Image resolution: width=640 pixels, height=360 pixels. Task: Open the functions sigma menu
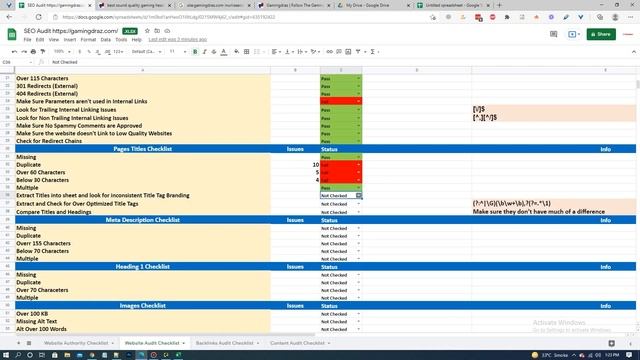pyautogui.click(x=373, y=52)
